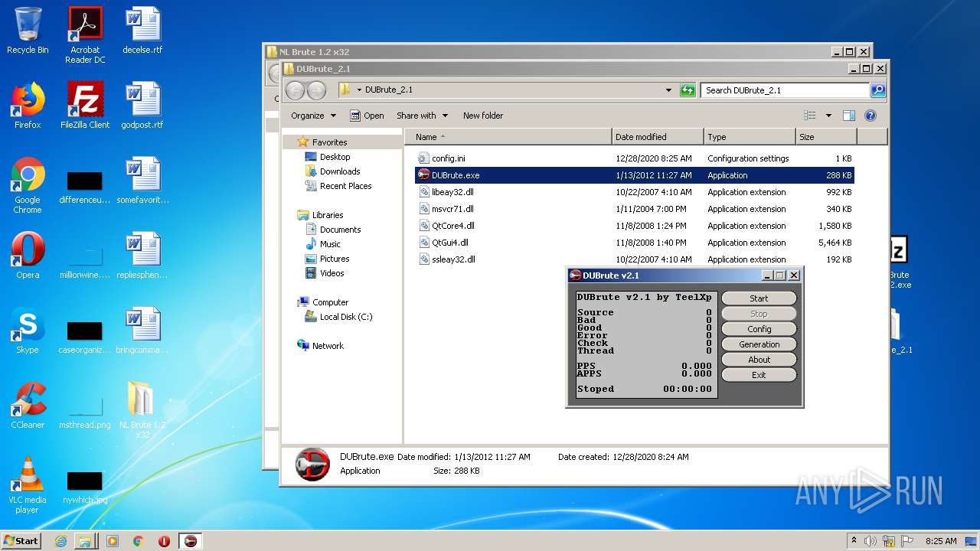
Task: Open view options dropdown arrow
Action: (828, 116)
